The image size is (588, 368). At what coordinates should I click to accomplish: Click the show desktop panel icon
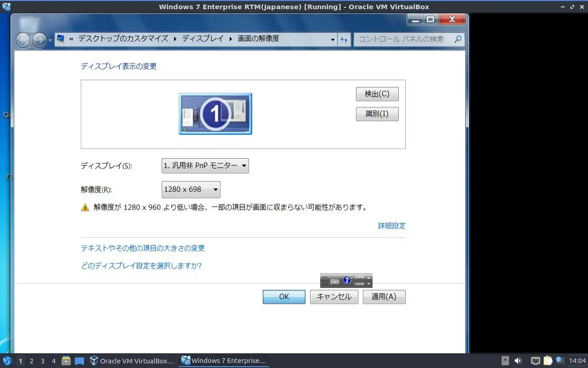79,361
